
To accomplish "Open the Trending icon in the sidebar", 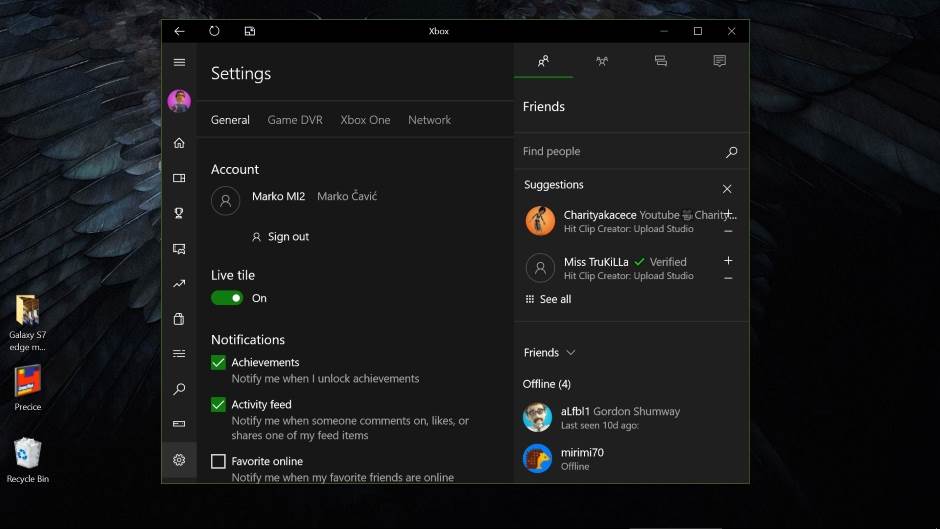I will tap(179, 284).
